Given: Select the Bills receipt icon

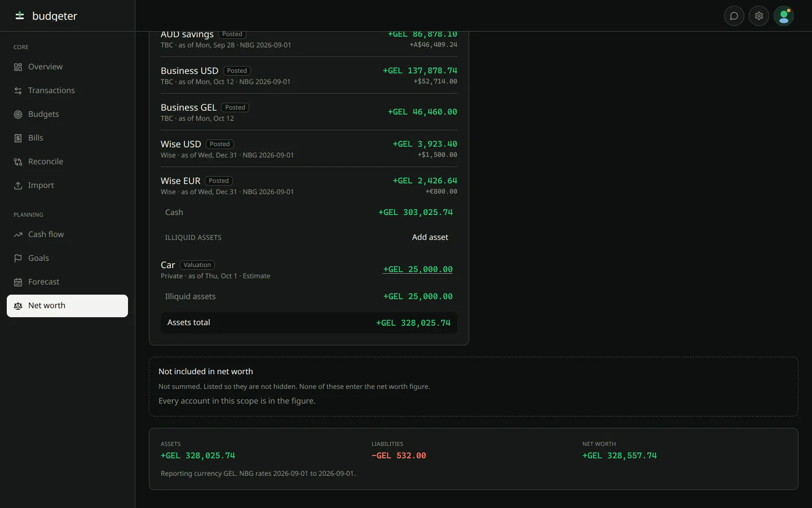Looking at the screenshot, I should click(18, 138).
